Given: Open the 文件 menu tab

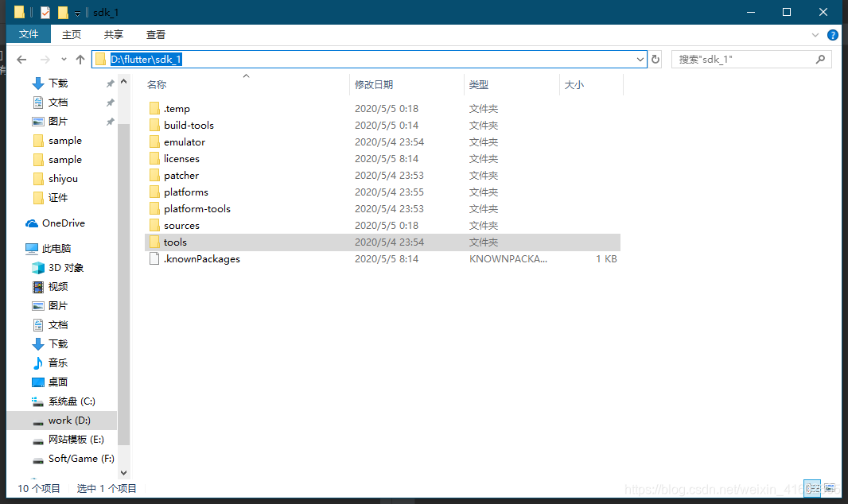Looking at the screenshot, I should [x=29, y=34].
